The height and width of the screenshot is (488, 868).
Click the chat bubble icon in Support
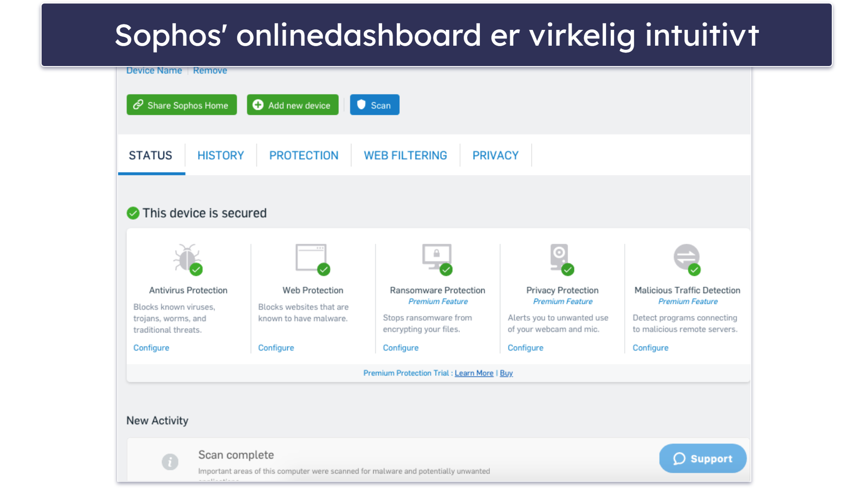tap(679, 459)
